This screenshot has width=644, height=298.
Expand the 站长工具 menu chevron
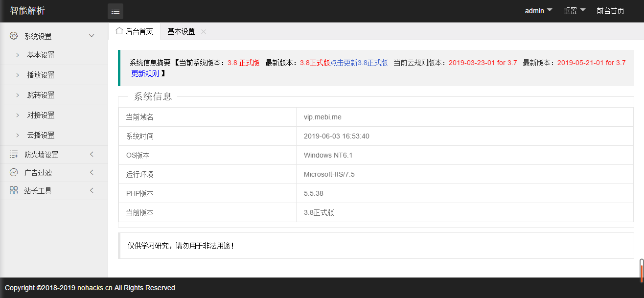[92, 191]
